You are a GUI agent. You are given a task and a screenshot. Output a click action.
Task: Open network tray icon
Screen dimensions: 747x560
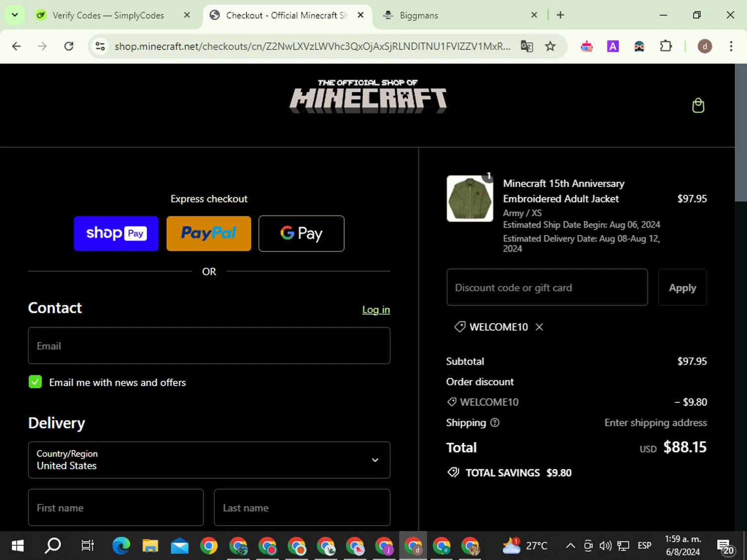(623, 546)
